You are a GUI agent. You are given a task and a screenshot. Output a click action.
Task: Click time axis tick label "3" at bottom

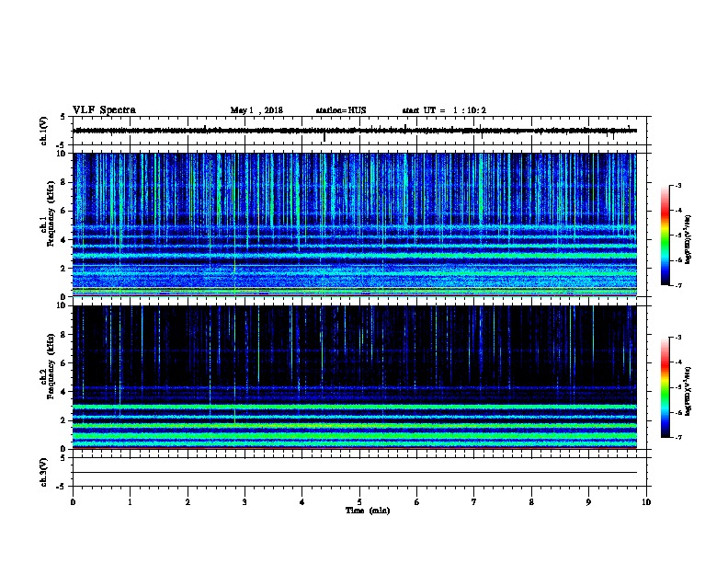point(245,502)
